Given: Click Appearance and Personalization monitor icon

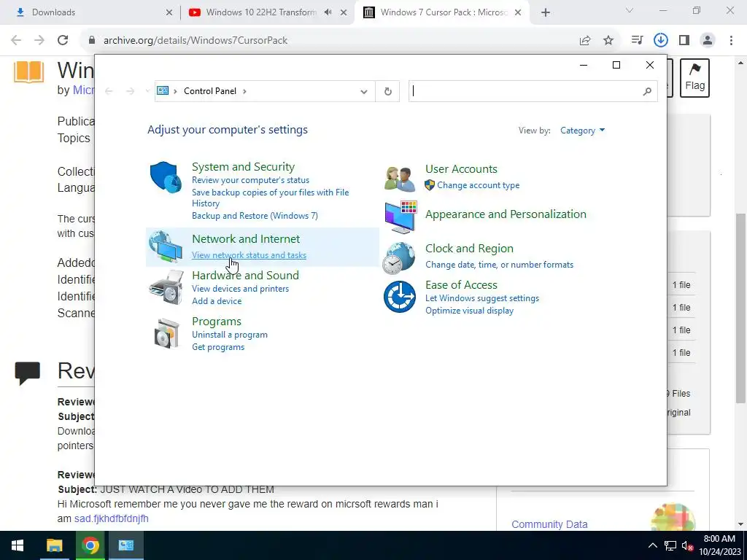Looking at the screenshot, I should [400, 217].
